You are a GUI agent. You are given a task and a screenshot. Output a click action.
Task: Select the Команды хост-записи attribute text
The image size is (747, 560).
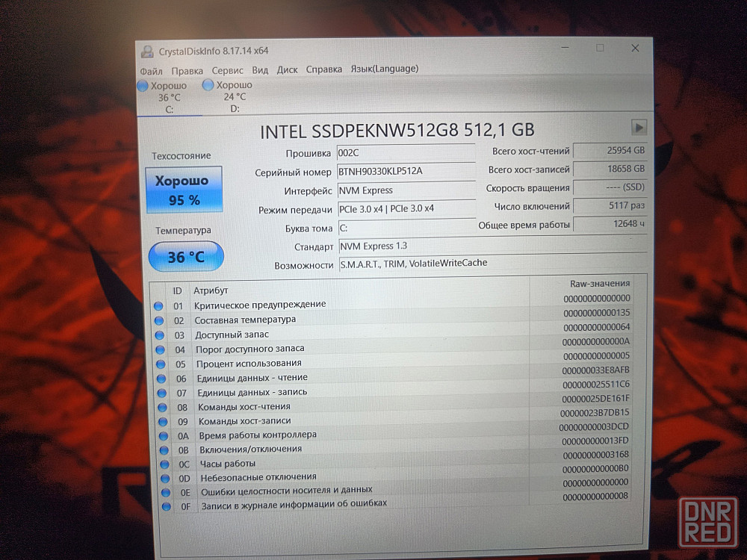(x=245, y=421)
